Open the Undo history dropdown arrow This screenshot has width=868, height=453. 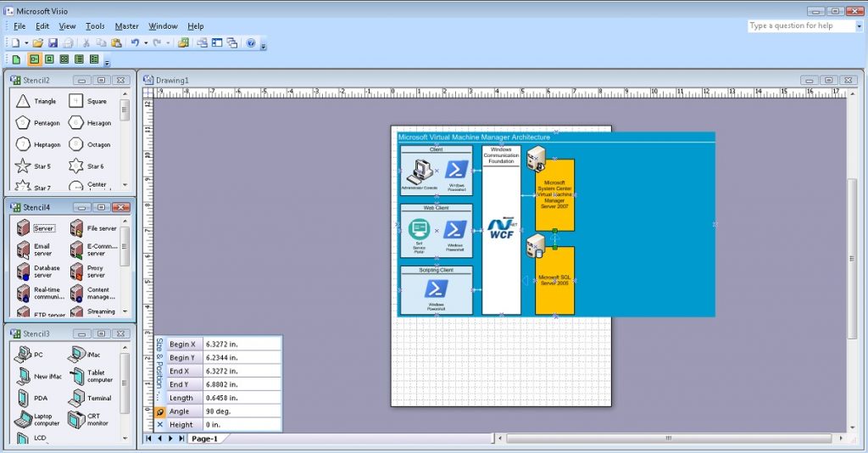(146, 43)
